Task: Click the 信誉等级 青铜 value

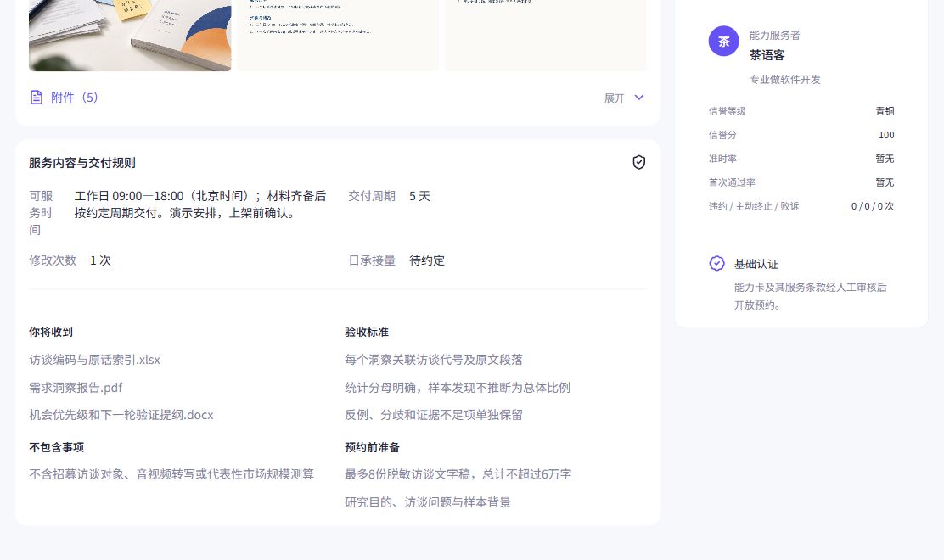Action: tap(885, 111)
